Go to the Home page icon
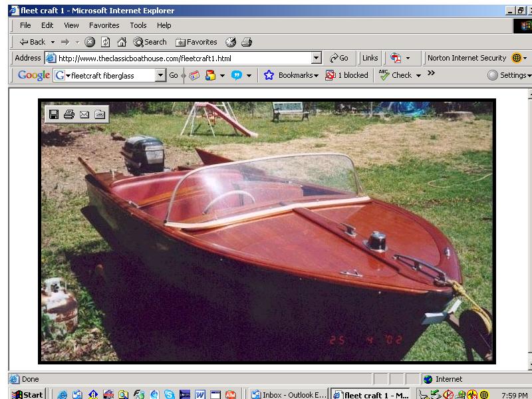This screenshot has width=532, height=399. pyautogui.click(x=122, y=42)
